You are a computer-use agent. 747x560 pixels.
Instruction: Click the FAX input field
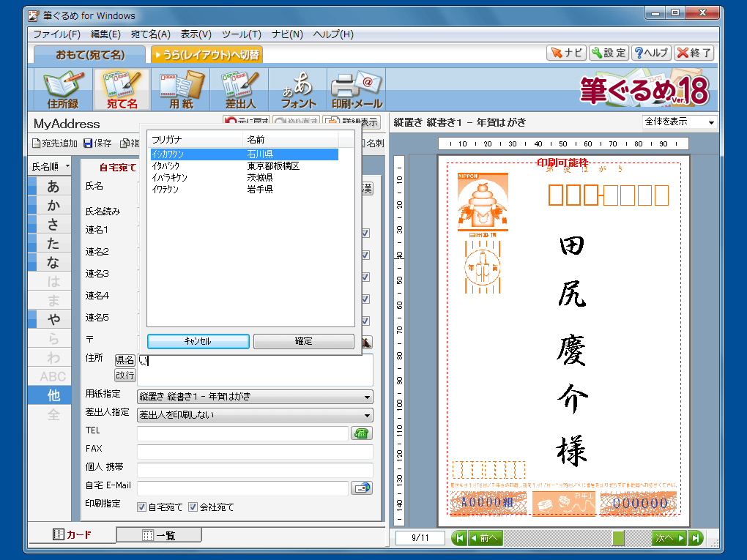255,452
